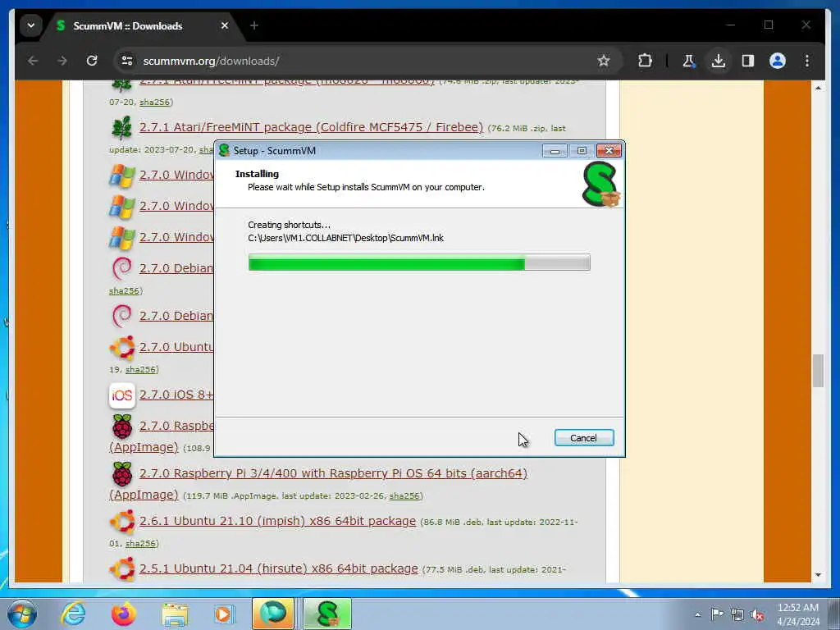Open sha256 link of 2.7.0 aarch64 AppImage
Image resolution: width=840 pixels, height=630 pixels.
pos(404,496)
